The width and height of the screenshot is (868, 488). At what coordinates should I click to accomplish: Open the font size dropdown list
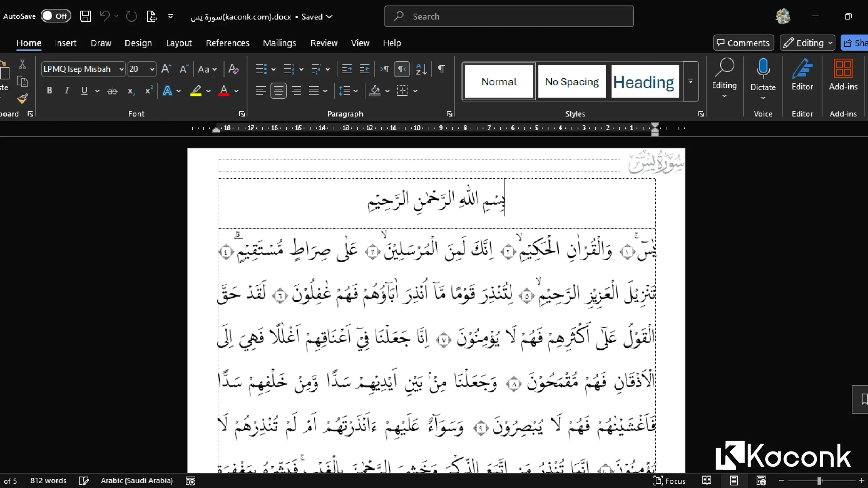coord(152,69)
